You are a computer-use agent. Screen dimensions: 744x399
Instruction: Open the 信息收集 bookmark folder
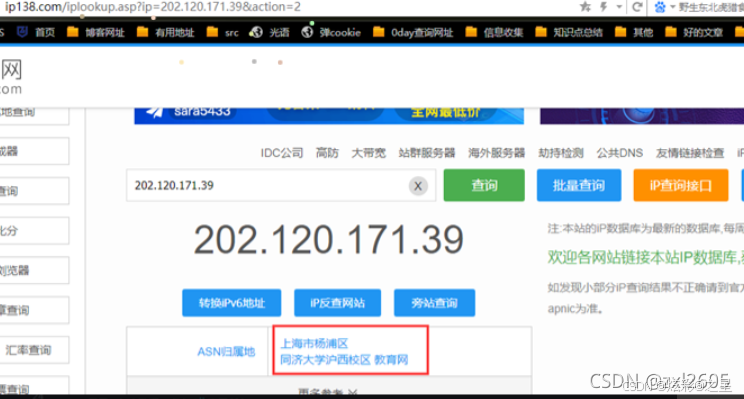pos(494,32)
